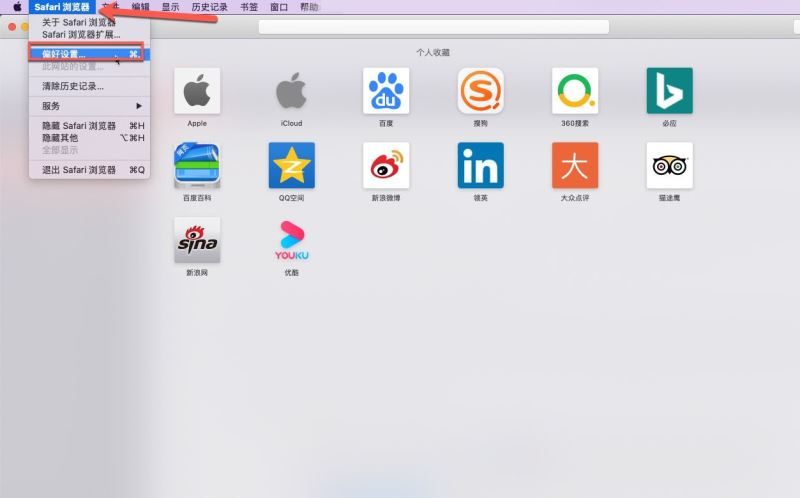Open the 编辑 menu

coord(140,7)
